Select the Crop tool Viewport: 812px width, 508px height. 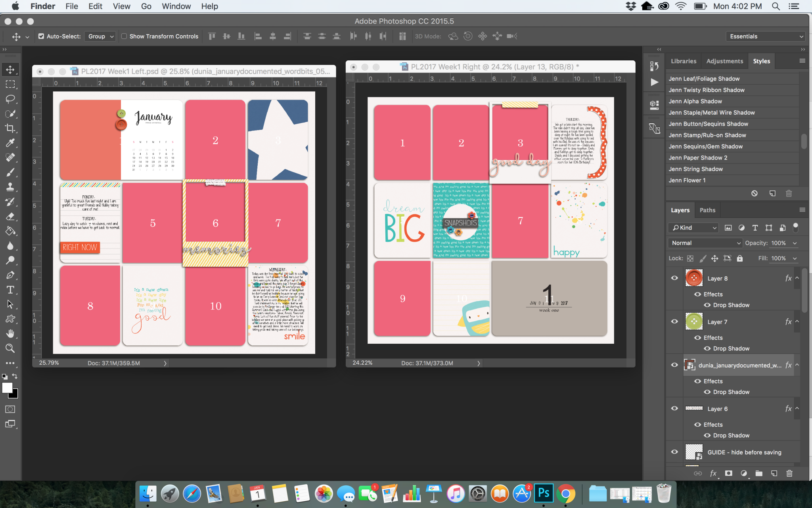pyautogui.click(x=10, y=128)
